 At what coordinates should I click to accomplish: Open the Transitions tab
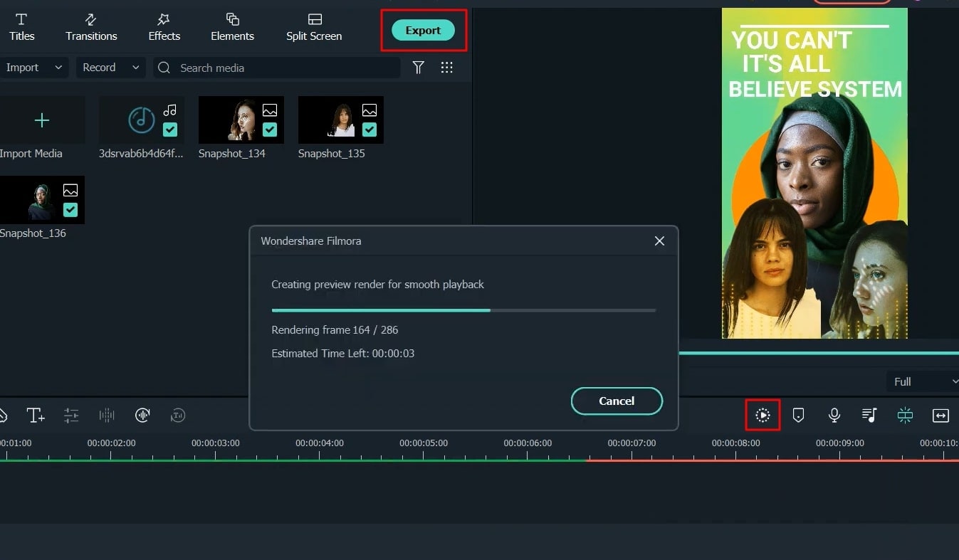[91, 27]
